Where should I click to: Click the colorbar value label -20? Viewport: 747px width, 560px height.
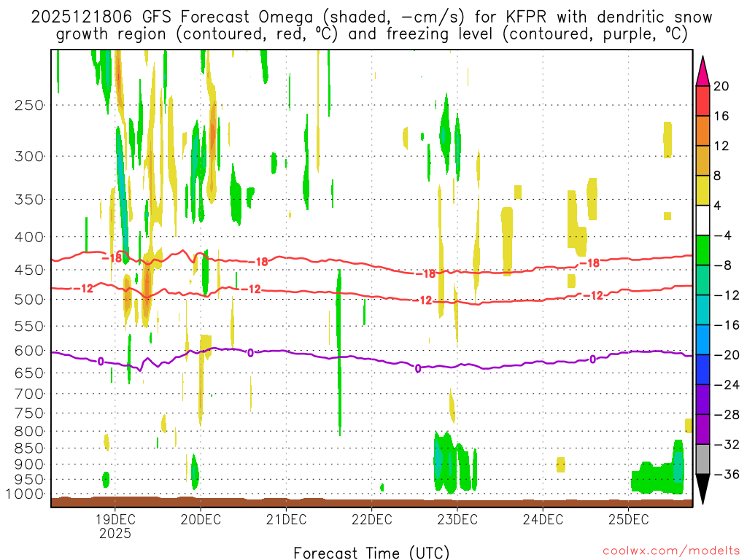727,355
